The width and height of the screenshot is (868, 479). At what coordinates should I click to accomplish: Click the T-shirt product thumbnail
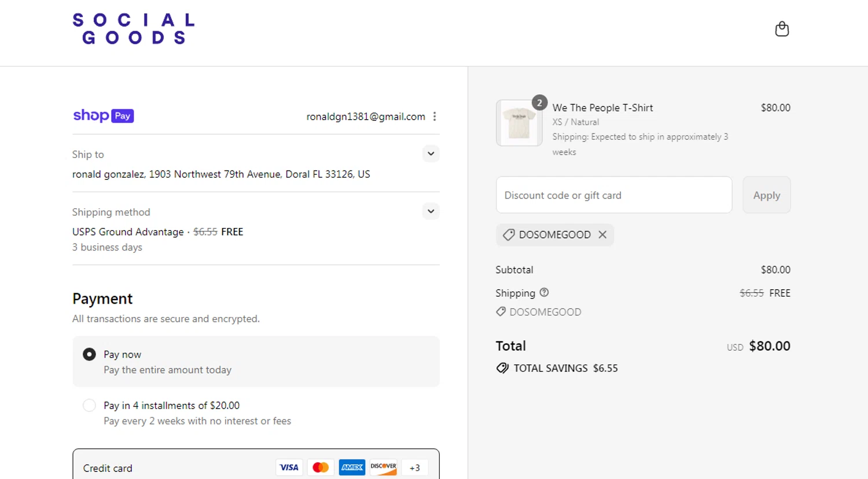click(x=519, y=123)
